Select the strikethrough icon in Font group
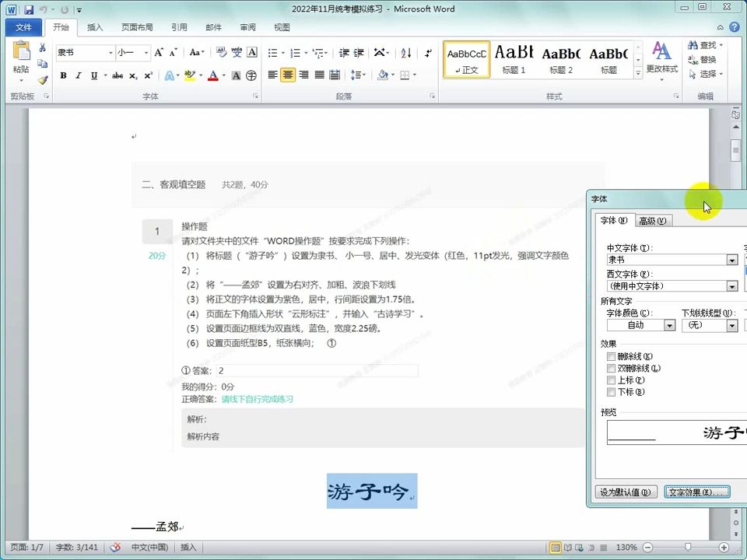The image size is (747, 560). click(x=118, y=75)
